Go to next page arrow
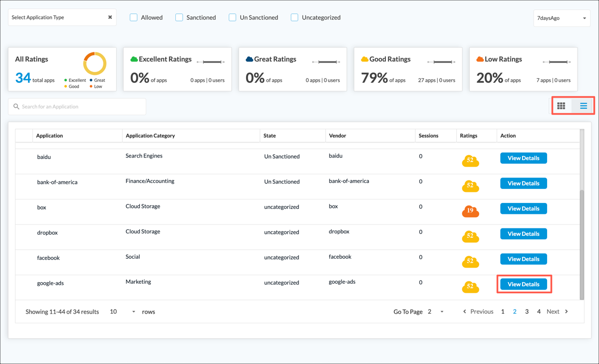 pos(567,312)
